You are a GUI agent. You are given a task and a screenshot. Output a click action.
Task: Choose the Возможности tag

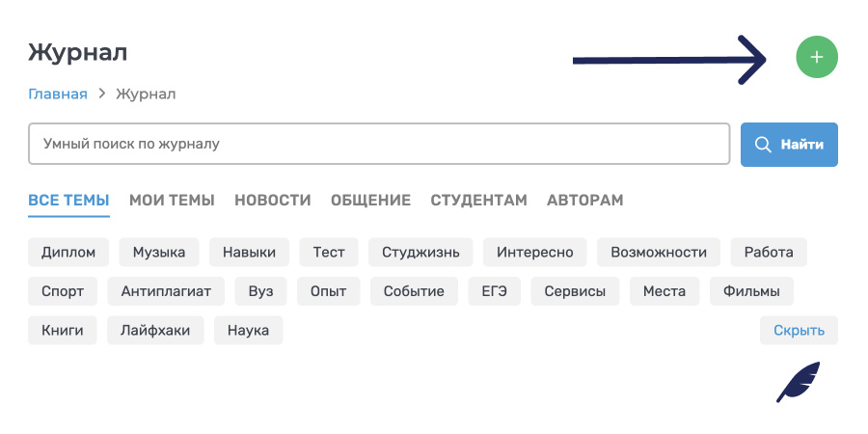pos(659,253)
